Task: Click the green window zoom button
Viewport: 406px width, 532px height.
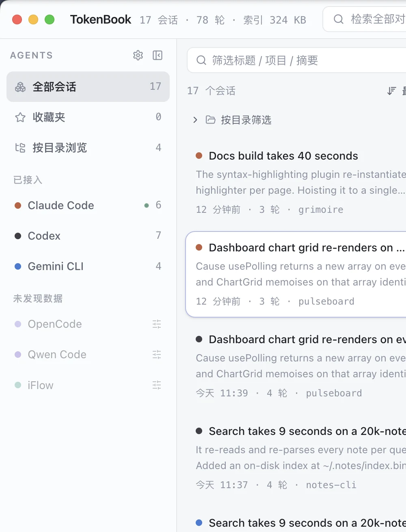Action: click(50, 19)
